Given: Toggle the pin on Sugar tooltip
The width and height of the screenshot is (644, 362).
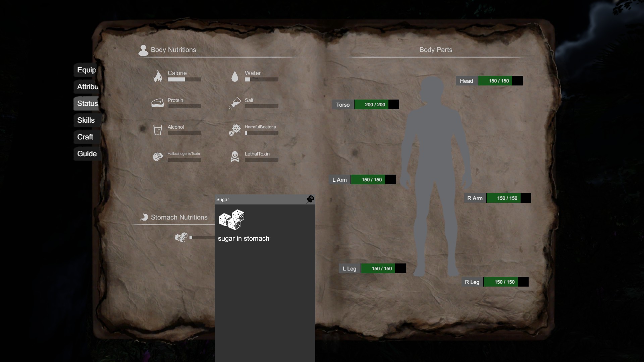Looking at the screenshot, I should tap(310, 199).
